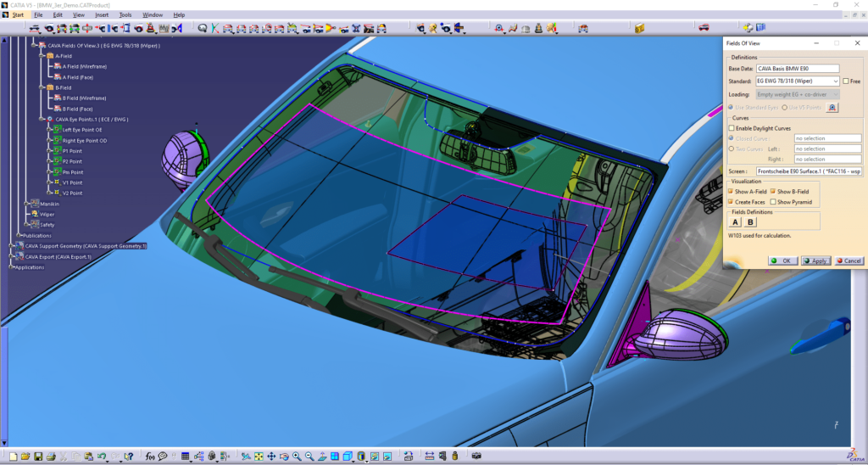The height and width of the screenshot is (465, 868).
Task: Select V1 Point in the tree
Action: tap(72, 182)
